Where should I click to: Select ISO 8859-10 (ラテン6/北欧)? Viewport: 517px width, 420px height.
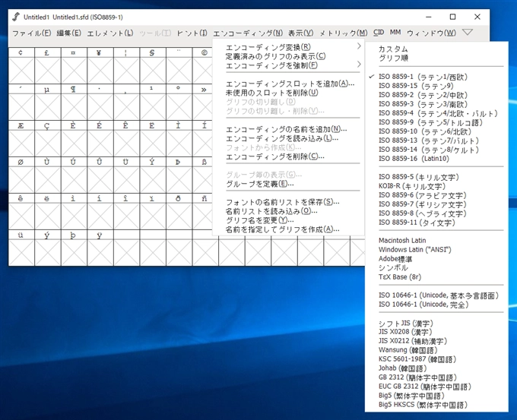coord(436,131)
